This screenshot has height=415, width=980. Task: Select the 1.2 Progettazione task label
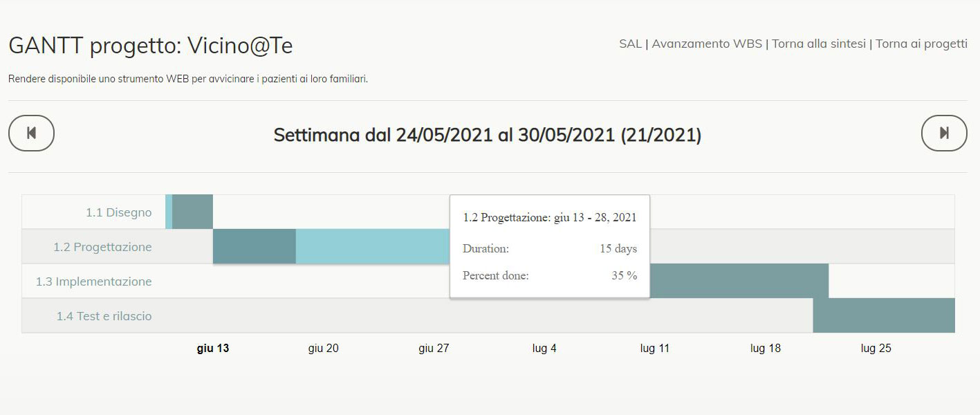102,247
